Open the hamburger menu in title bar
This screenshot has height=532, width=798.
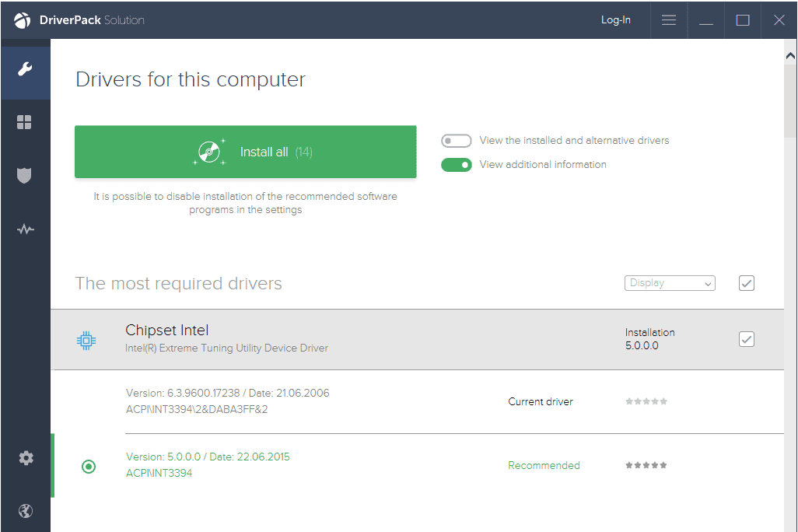pos(668,20)
